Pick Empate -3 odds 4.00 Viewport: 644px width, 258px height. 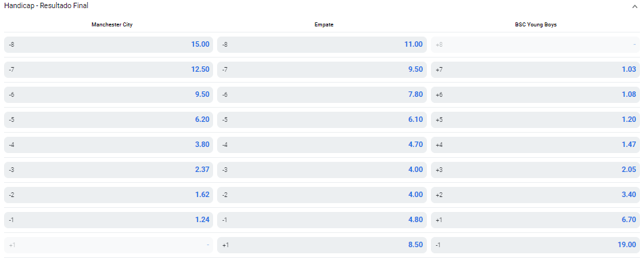click(321, 170)
